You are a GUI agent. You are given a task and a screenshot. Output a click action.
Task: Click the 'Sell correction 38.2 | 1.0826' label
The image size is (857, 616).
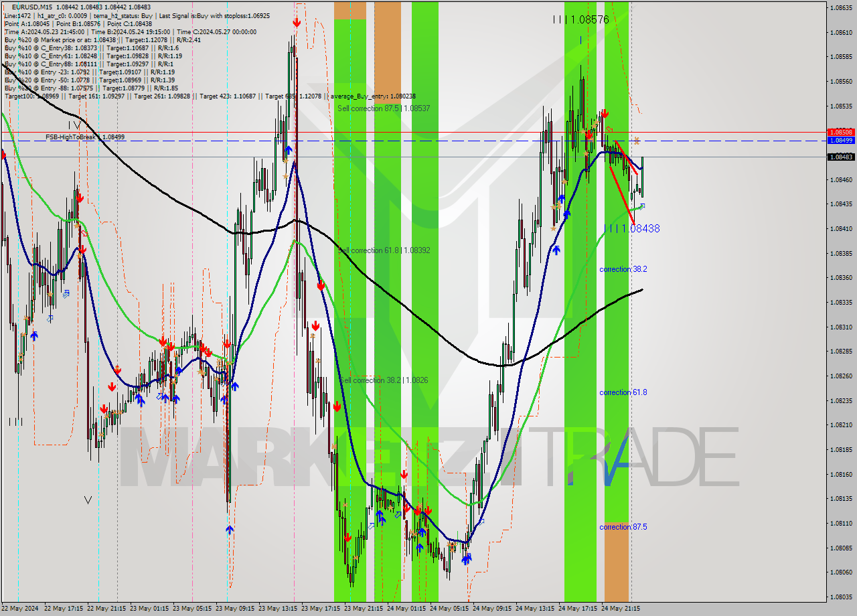(384, 380)
